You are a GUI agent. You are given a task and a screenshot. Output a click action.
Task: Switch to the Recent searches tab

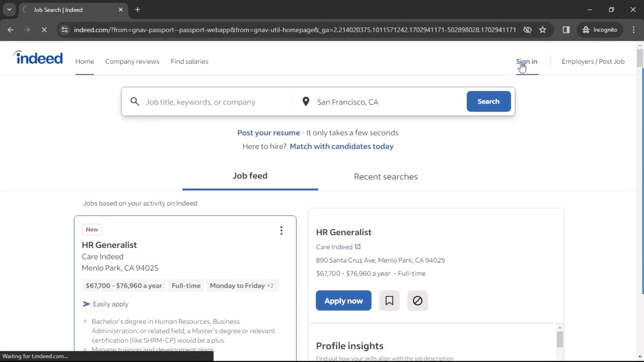tap(385, 177)
